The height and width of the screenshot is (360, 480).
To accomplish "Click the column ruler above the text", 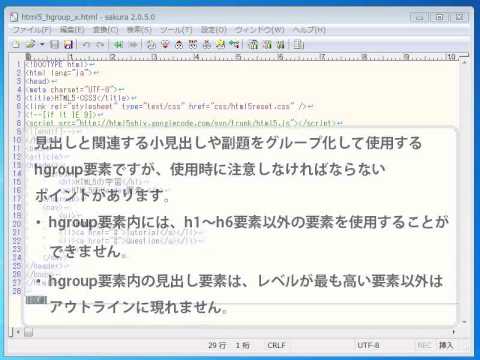I will click(243, 57).
